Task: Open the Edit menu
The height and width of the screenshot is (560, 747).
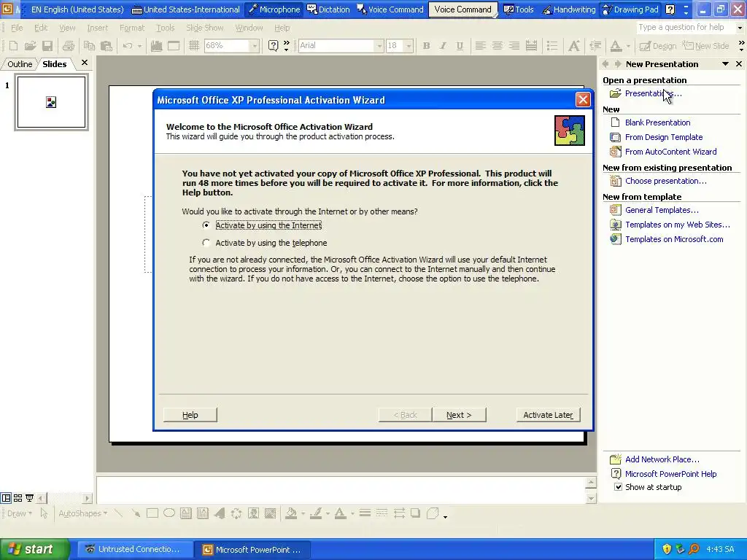Action: pos(41,28)
